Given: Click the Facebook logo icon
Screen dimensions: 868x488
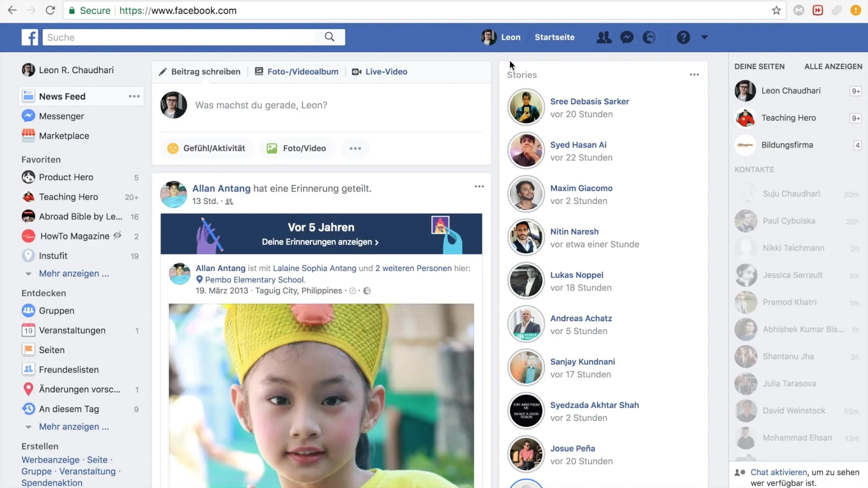Looking at the screenshot, I should click(30, 37).
